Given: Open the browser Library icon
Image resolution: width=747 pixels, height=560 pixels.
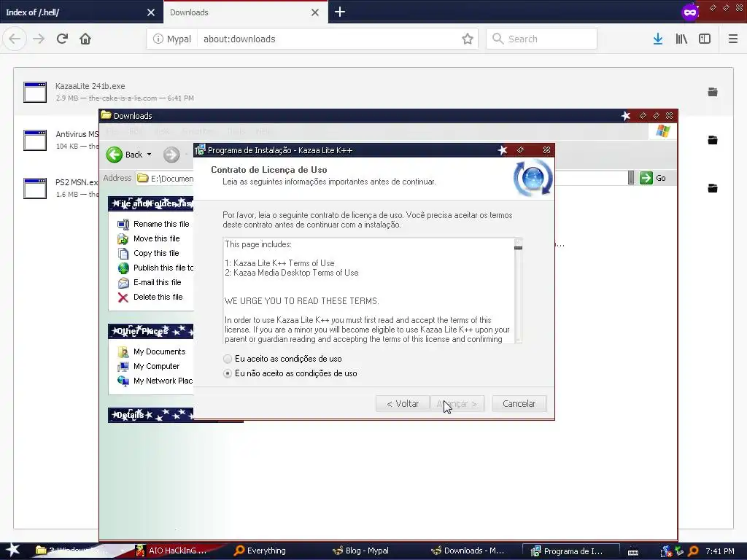Looking at the screenshot, I should (681, 39).
